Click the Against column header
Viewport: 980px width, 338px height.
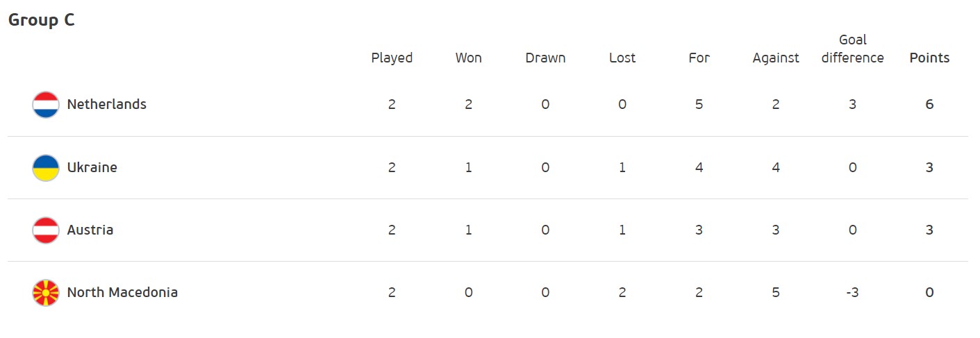pos(776,58)
